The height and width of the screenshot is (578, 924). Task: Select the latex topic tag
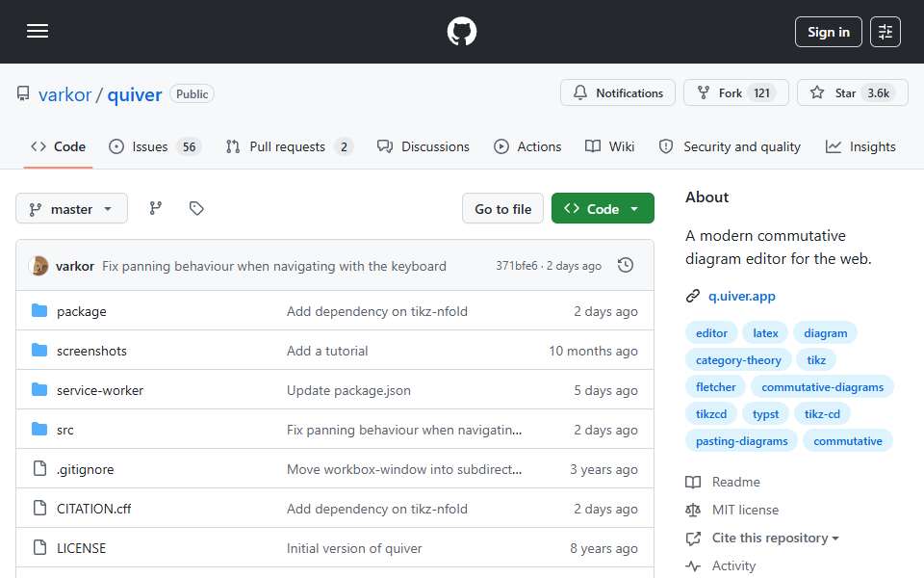[765, 333]
